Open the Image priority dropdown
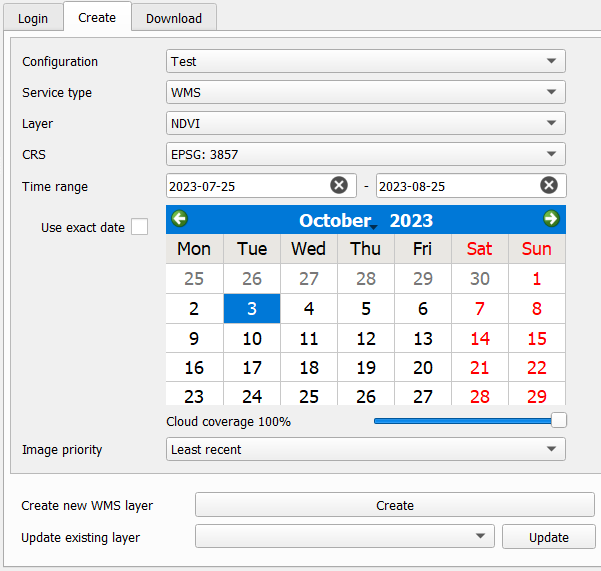601x571 pixels. pyautogui.click(x=365, y=449)
